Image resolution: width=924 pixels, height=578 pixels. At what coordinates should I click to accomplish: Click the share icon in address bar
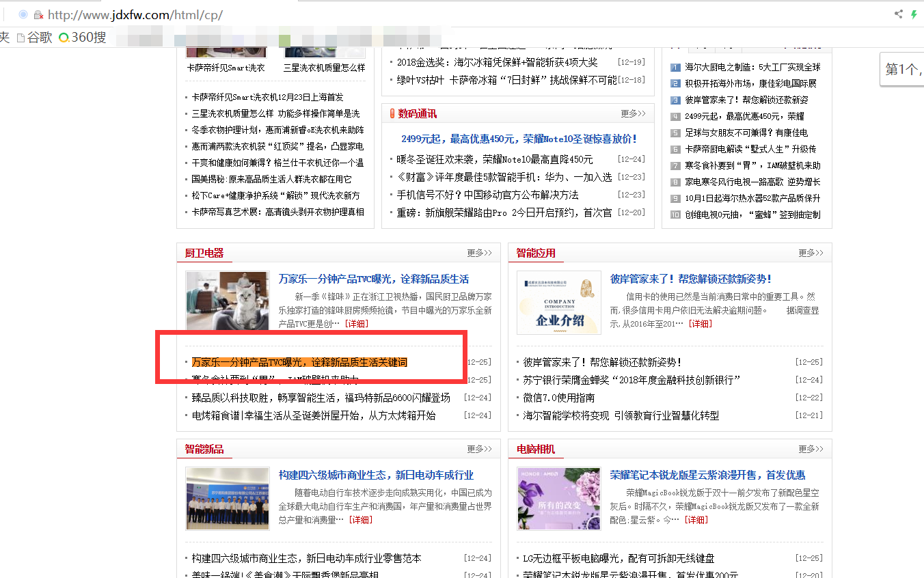[899, 14]
